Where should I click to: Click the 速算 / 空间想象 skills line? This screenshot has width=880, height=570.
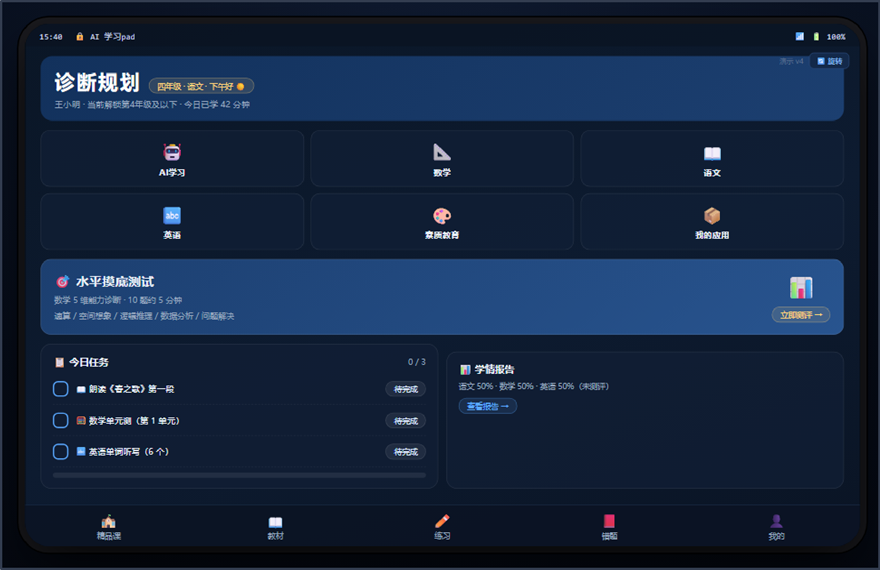(x=144, y=316)
